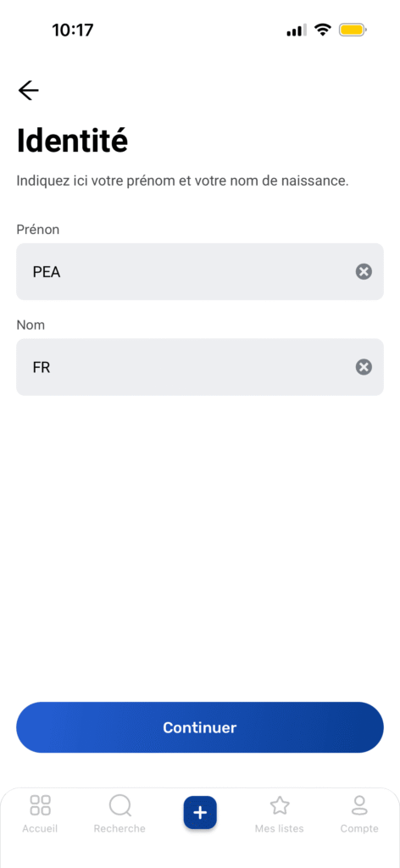Viewport: 400px width, 868px height.
Task: Open the Accueil tab
Action: pyautogui.click(x=40, y=814)
